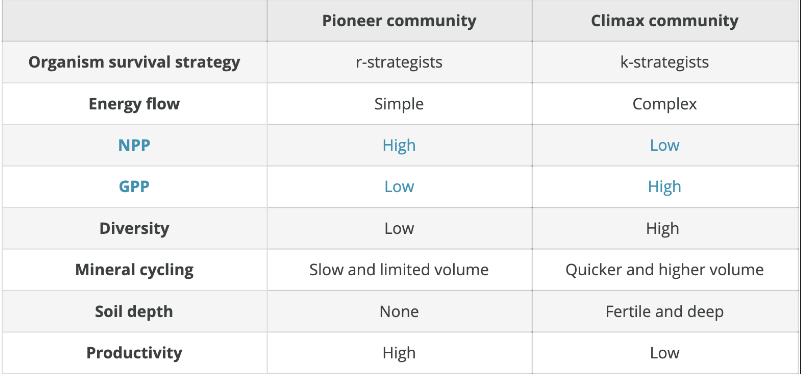Click the blue High link in NPP row
The height and width of the screenshot is (374, 801).
point(399,145)
